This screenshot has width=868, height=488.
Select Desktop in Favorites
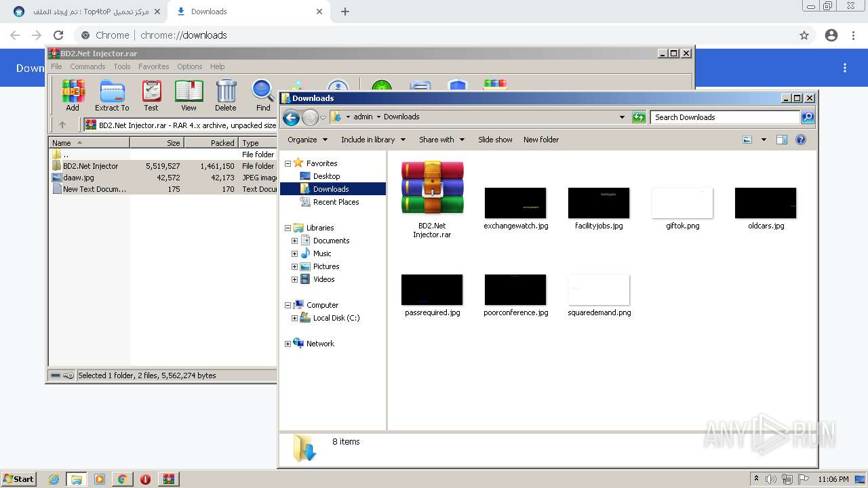click(326, 176)
